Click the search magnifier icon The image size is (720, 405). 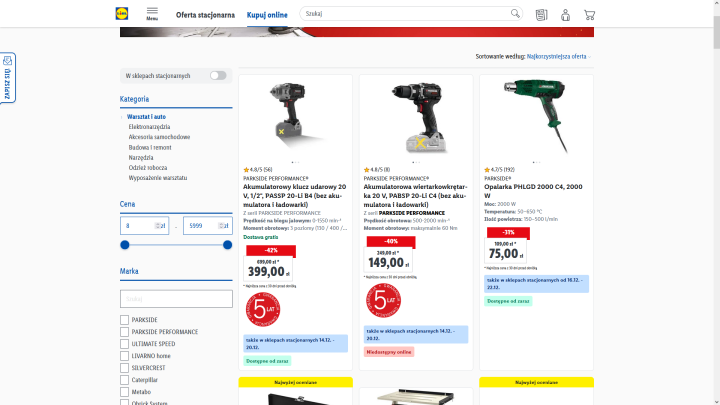point(515,14)
